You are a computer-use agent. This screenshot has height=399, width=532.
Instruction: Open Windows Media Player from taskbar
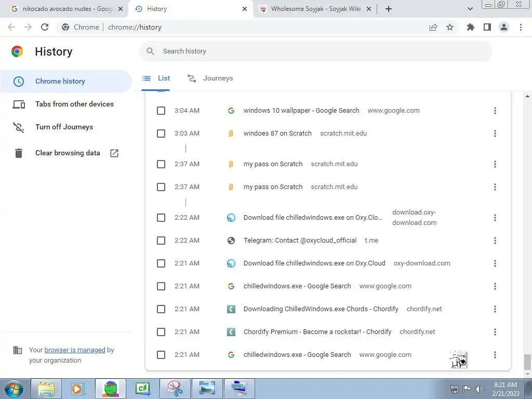click(x=78, y=389)
